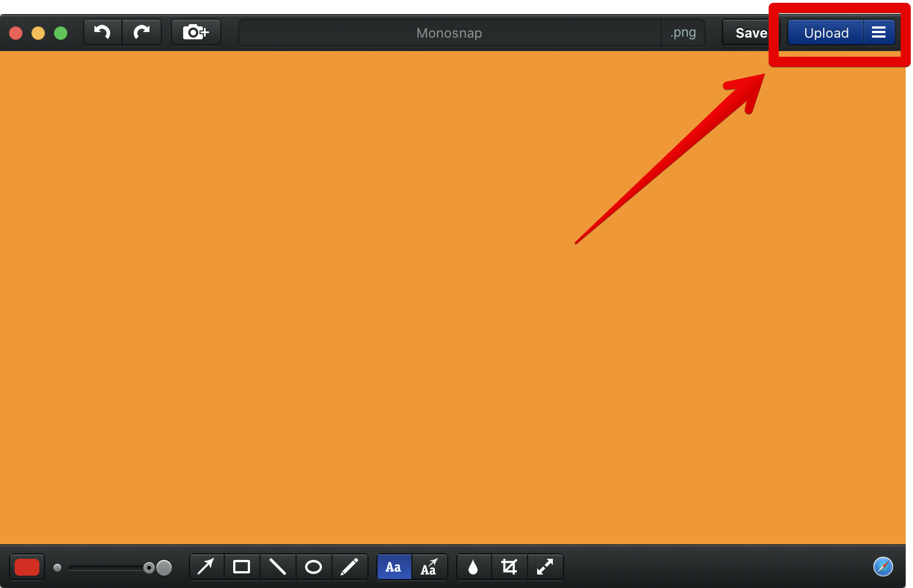Select the Crop tool
Image resolution: width=913 pixels, height=588 pixels.
pos(509,567)
